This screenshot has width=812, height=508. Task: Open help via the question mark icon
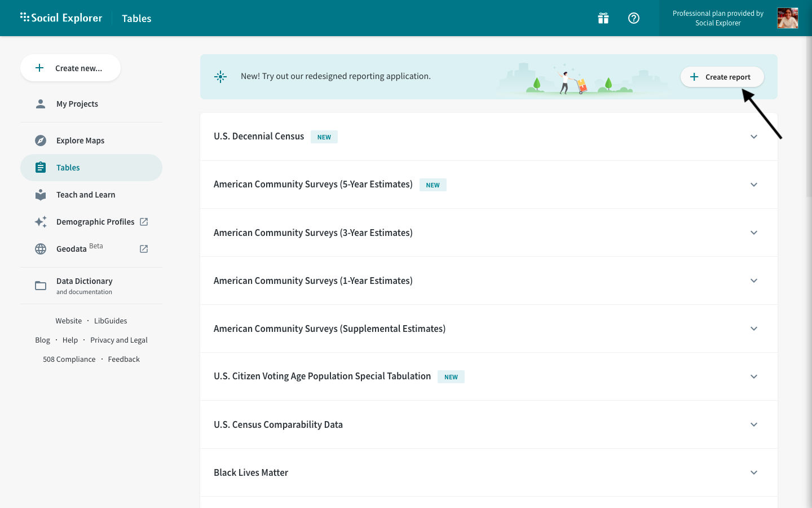634,18
